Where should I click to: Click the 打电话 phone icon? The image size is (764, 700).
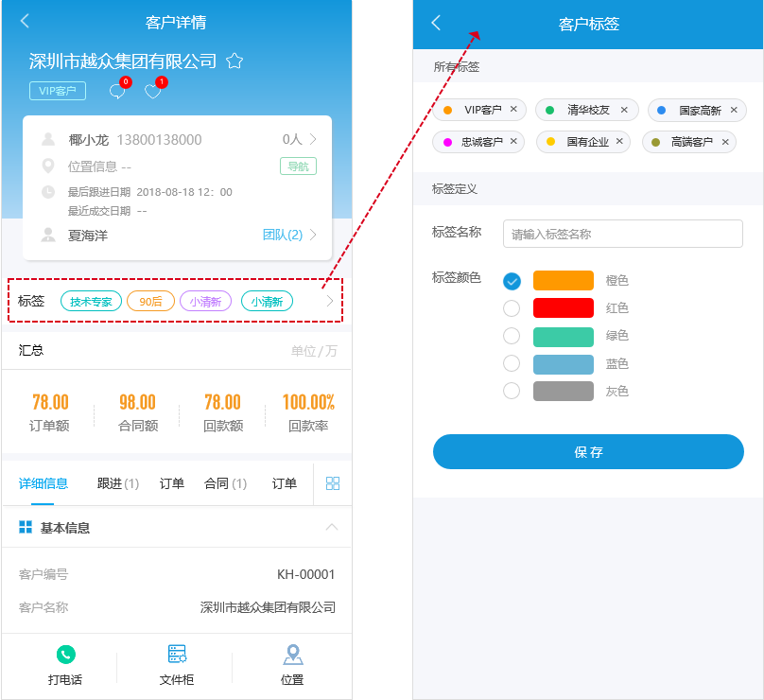[x=65, y=655]
